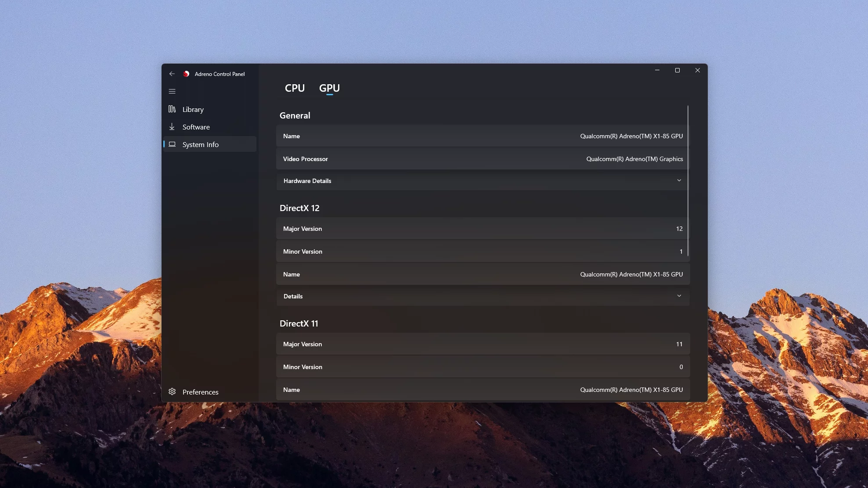Click the DirectX 12 Name row

[483, 274]
